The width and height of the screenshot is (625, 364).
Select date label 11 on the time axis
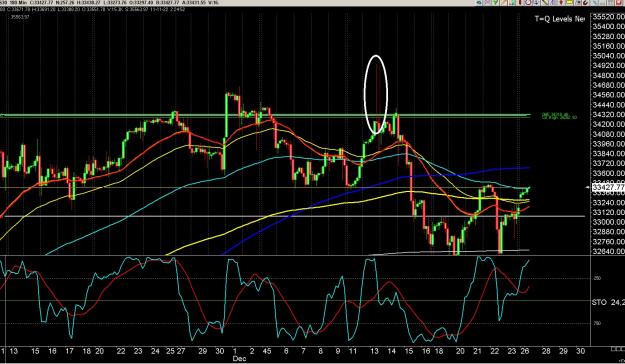pyautogui.click(x=352, y=351)
